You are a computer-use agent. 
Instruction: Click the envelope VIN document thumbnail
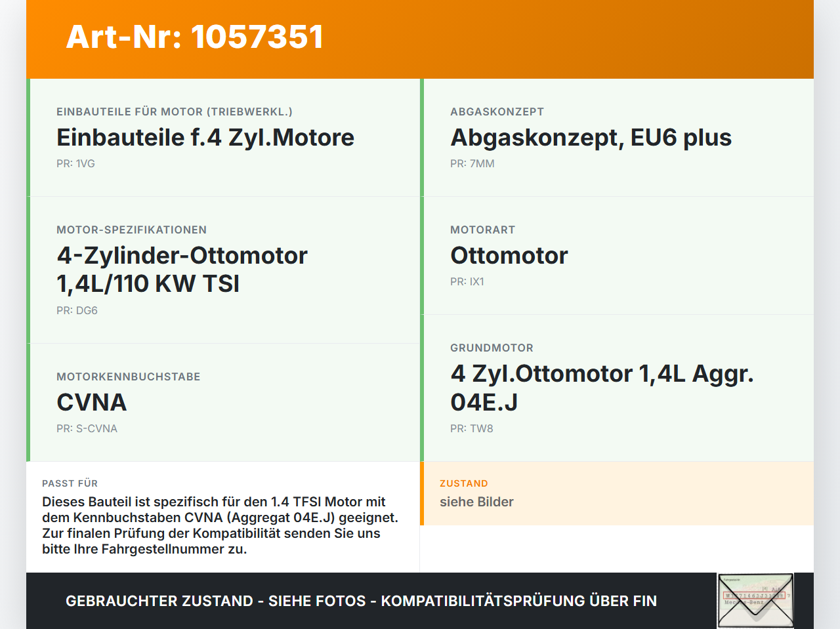(x=755, y=601)
